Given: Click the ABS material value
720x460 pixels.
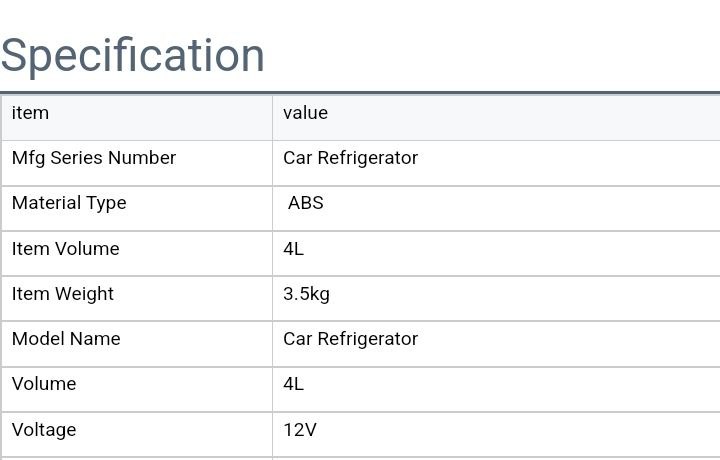Looking at the screenshot, I should [x=305, y=203].
